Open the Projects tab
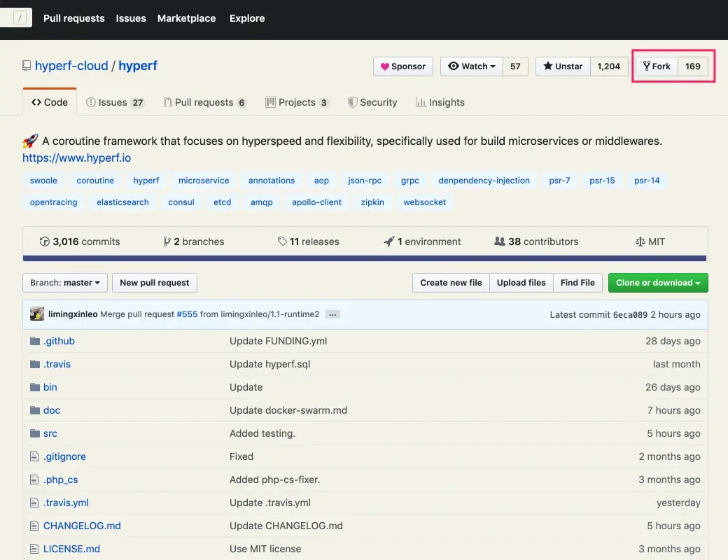Image resolution: width=728 pixels, height=560 pixels. pos(297,102)
